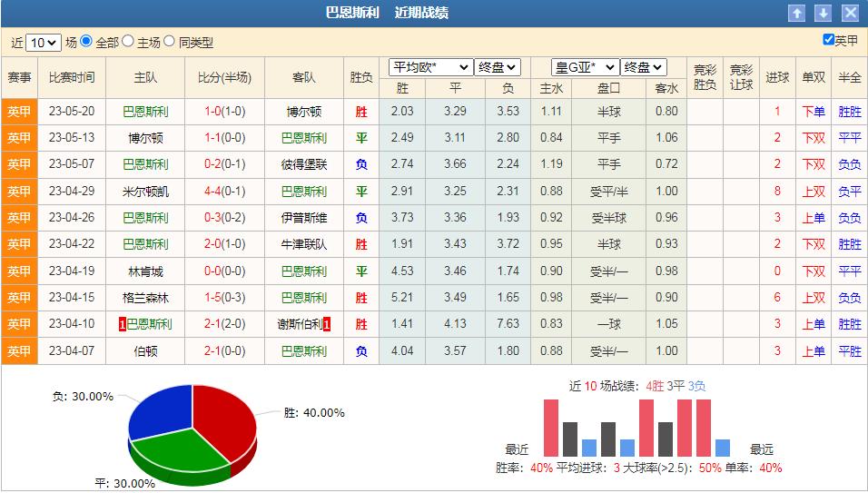The image size is (868, 493).
Task: Click the up arrow icon in header
Action: [796, 14]
